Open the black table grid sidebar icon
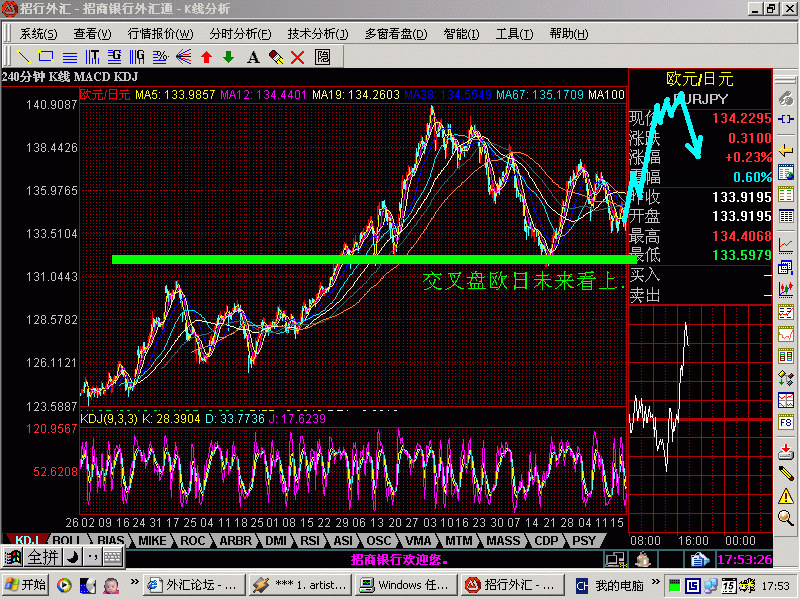This screenshot has height=600, width=800. (x=786, y=216)
